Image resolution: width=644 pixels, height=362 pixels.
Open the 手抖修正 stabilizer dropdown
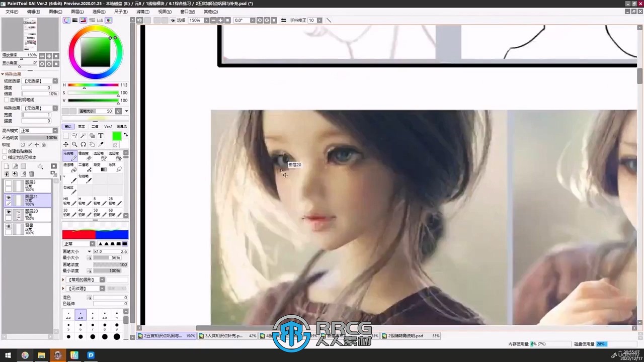pyautogui.click(x=318, y=21)
